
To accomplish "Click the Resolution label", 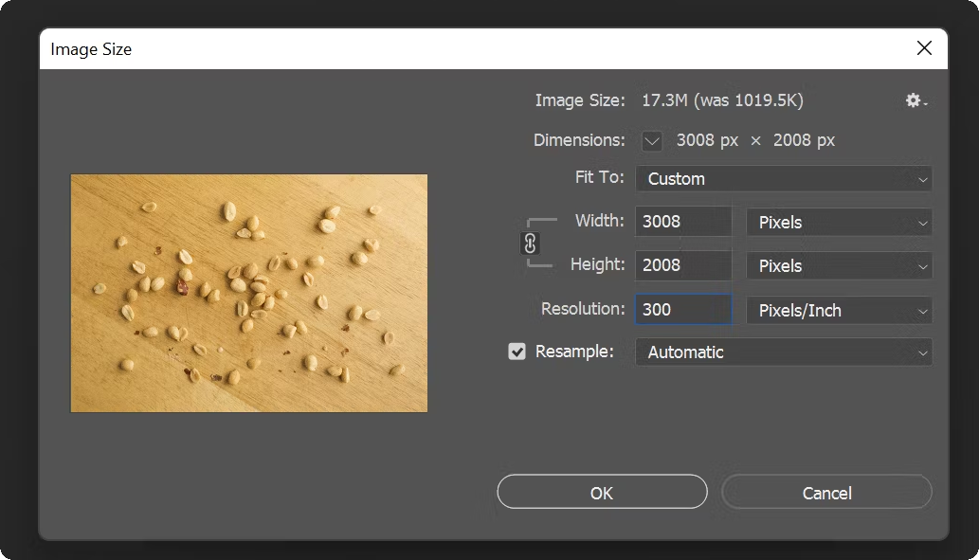I will click(582, 309).
